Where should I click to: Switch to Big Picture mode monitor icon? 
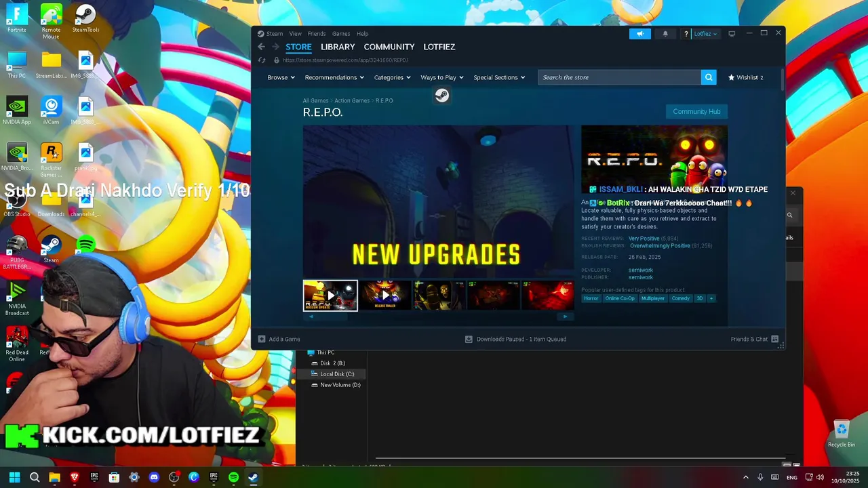click(732, 34)
